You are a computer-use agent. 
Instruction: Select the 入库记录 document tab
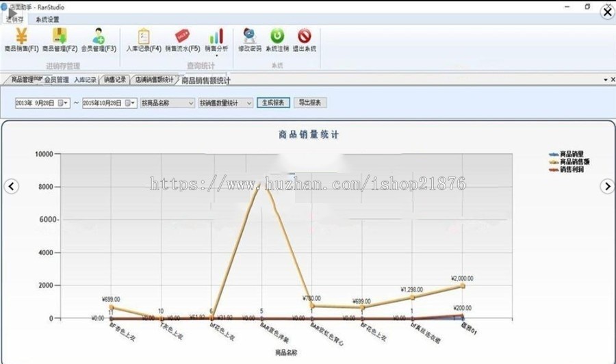(86, 80)
